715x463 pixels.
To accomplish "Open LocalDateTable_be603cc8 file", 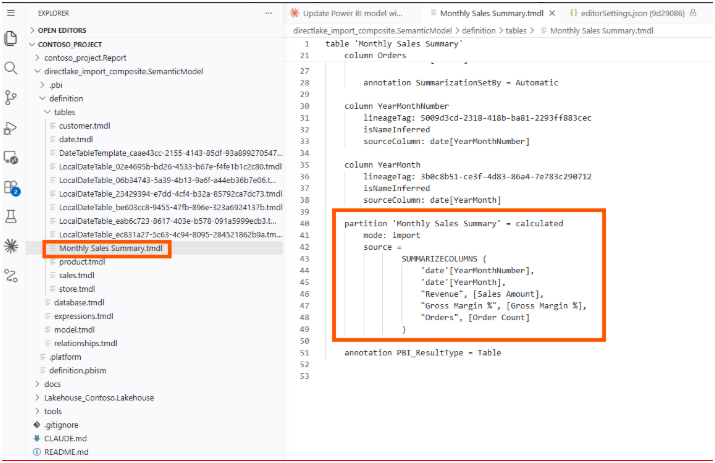I will click(170, 207).
